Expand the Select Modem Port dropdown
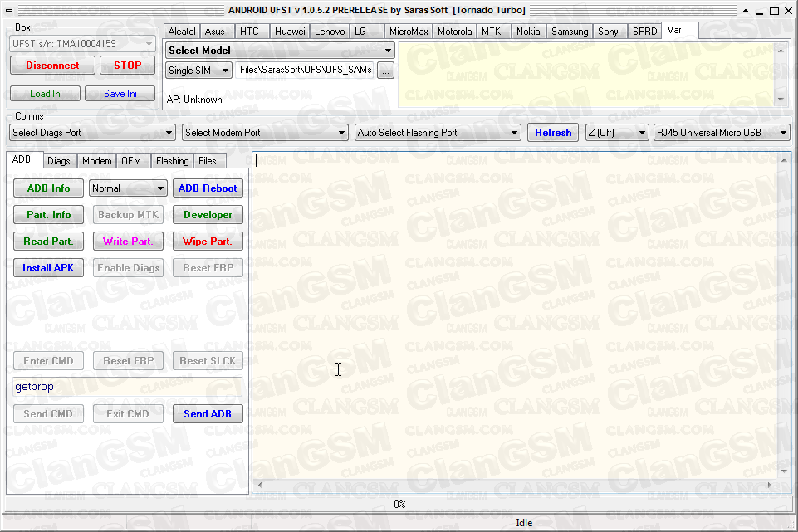The height and width of the screenshot is (532, 798). [265, 133]
